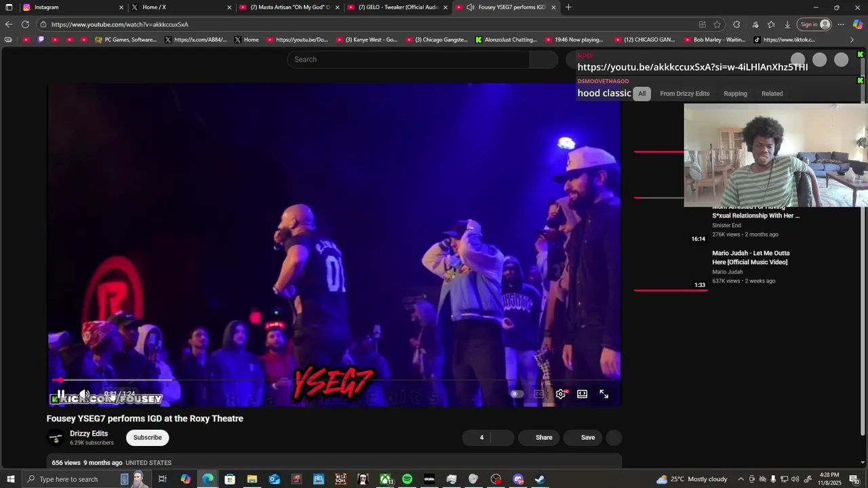Screen dimensions: 868x488
Task: Show hidden system tray icons
Action: click(741, 479)
